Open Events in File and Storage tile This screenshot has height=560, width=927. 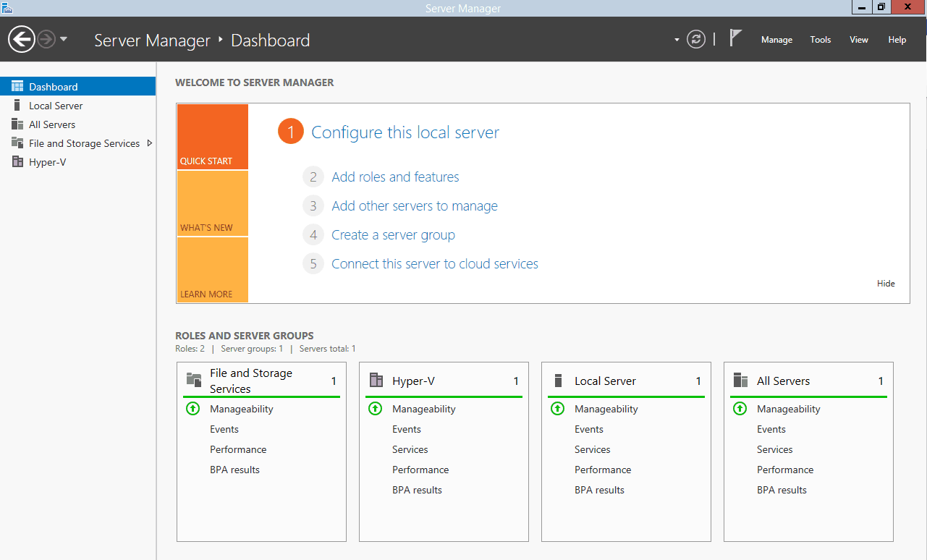[224, 429]
